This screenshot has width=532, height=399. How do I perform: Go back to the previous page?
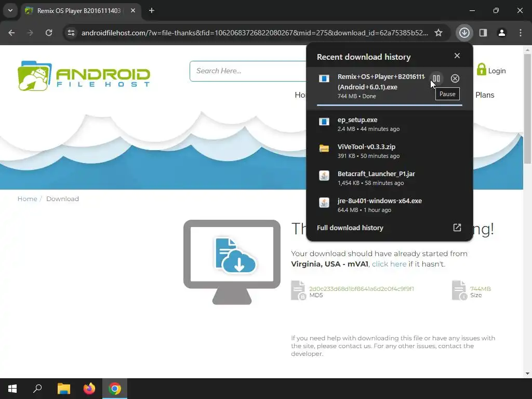(x=11, y=33)
